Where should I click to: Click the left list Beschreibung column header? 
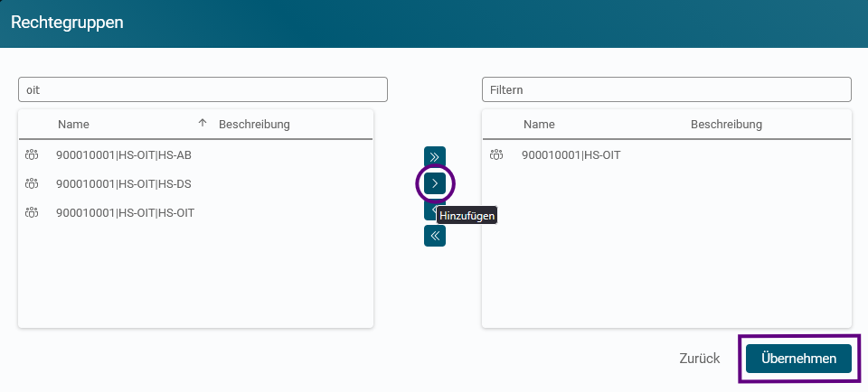coord(254,125)
